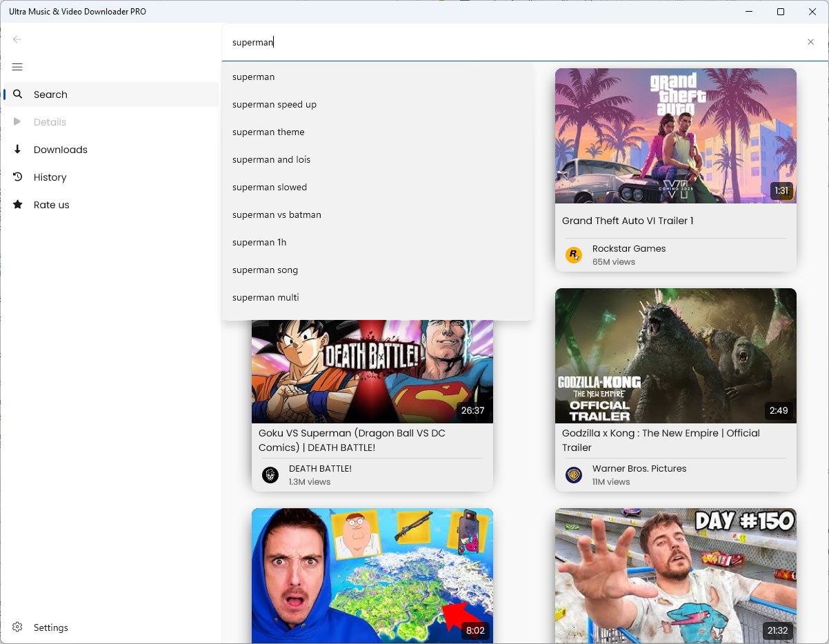Click the 11M views text
The width and height of the screenshot is (829, 644).
tap(611, 482)
